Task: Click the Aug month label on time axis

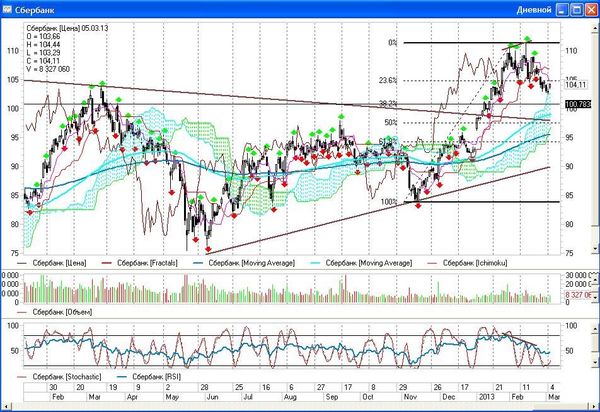Action: coord(290,397)
